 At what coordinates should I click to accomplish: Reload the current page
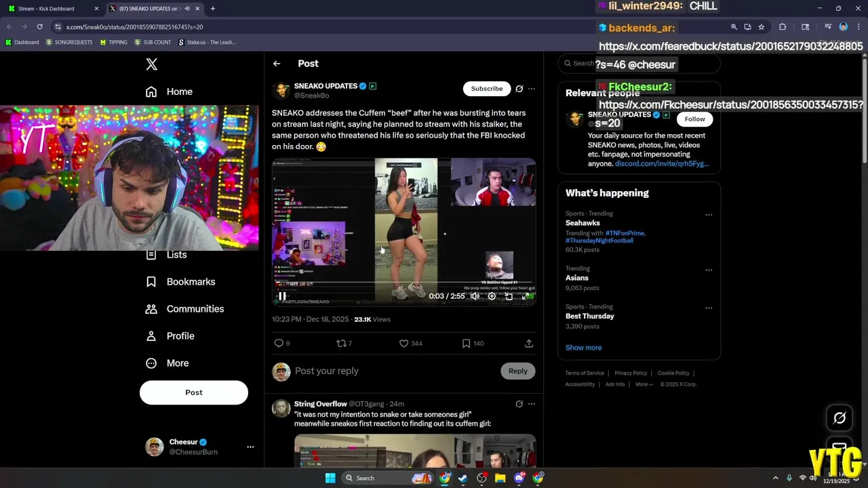[40, 27]
